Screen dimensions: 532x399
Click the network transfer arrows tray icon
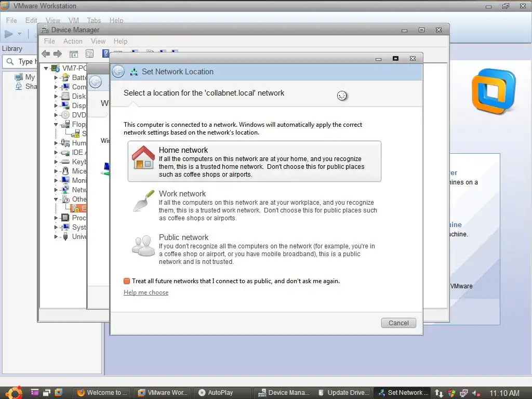pos(438,393)
